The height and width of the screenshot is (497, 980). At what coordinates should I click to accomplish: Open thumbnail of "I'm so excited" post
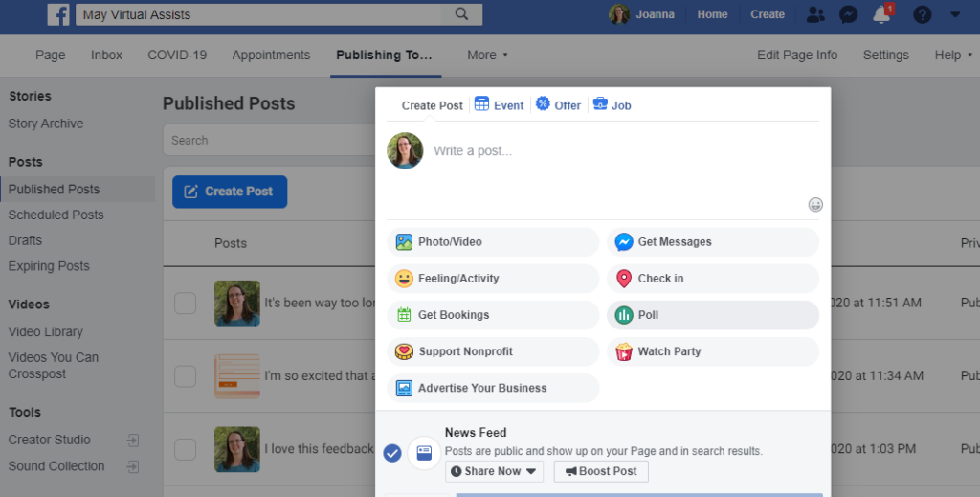coord(237,376)
